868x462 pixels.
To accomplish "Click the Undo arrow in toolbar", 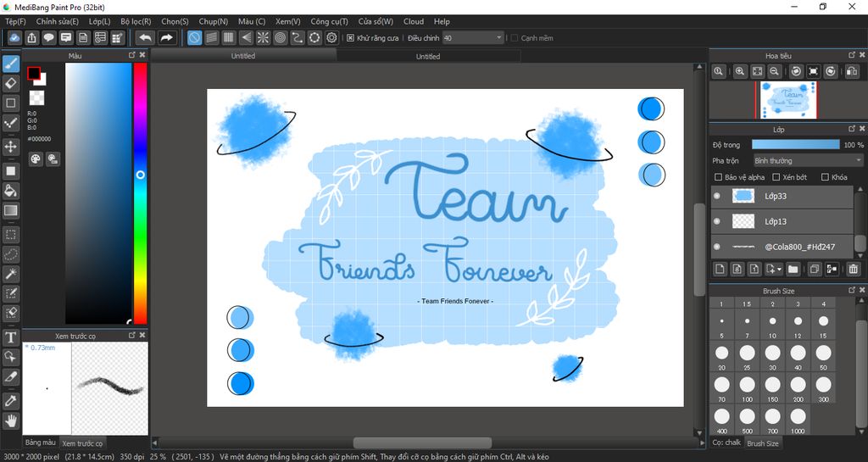I will (145, 37).
